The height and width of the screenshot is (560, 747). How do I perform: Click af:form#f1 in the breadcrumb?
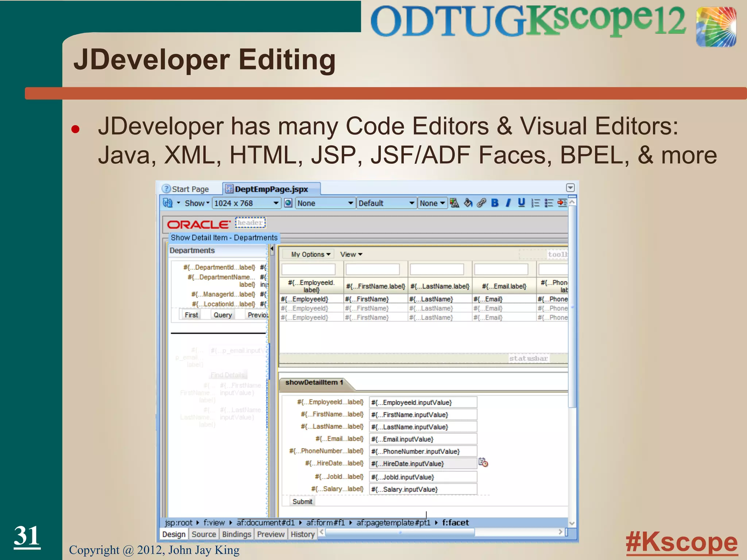(x=325, y=522)
